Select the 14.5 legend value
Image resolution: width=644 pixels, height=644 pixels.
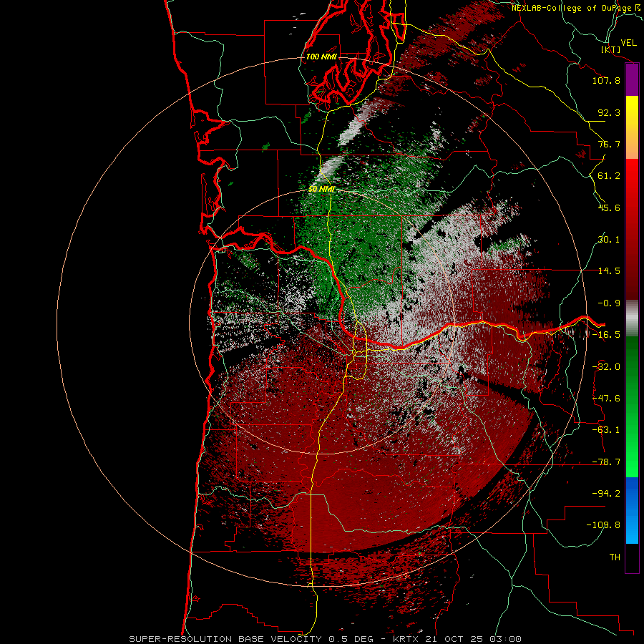click(x=609, y=271)
